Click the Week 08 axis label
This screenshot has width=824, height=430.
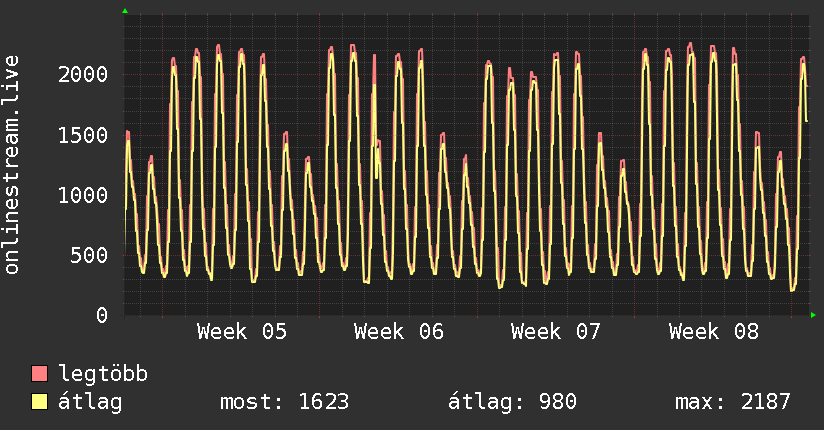point(714,332)
